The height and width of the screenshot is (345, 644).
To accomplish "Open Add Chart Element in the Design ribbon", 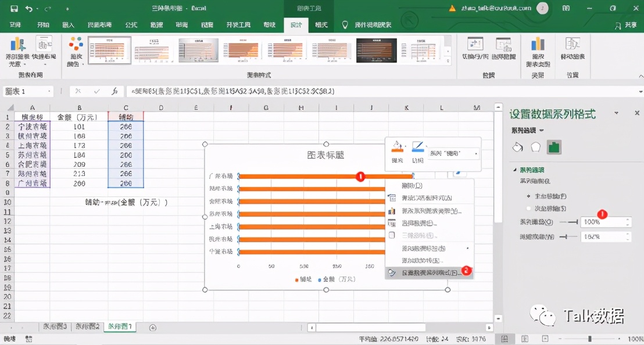I will pos(17,52).
